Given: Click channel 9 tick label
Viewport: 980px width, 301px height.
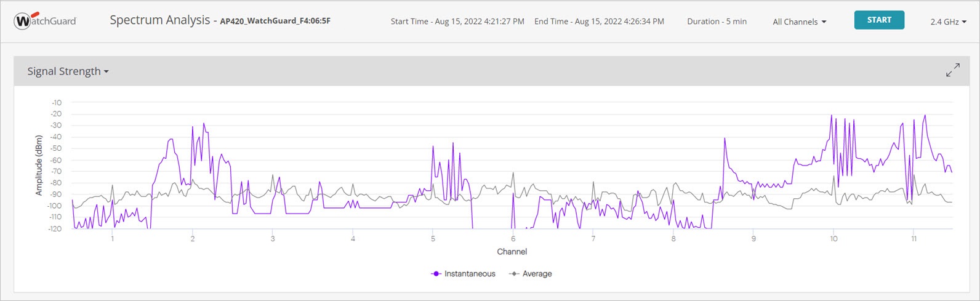Looking at the screenshot, I should click(x=753, y=239).
